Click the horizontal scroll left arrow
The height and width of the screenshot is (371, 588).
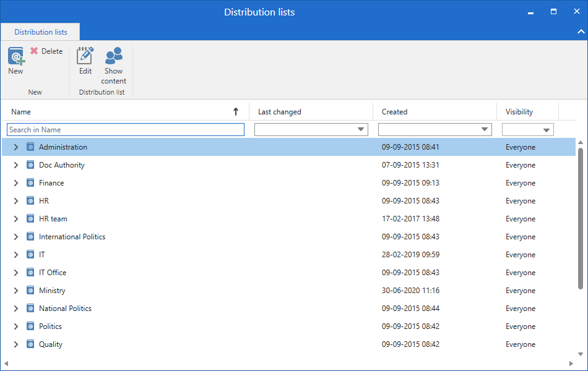(6, 364)
